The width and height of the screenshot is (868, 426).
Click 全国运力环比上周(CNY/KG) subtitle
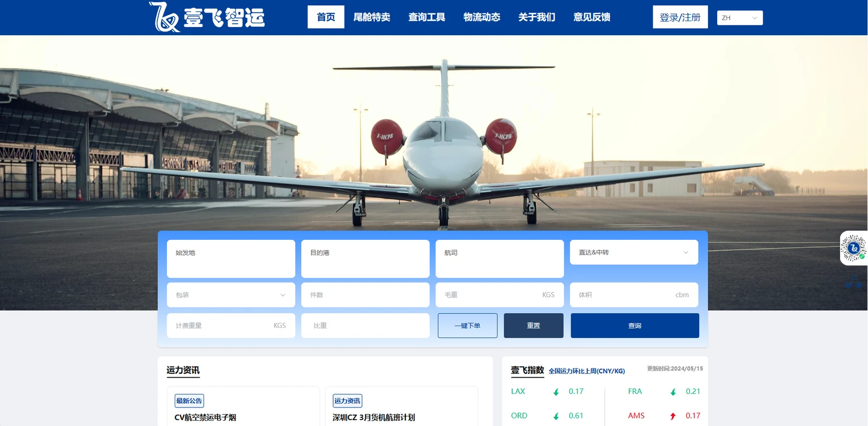coord(586,371)
